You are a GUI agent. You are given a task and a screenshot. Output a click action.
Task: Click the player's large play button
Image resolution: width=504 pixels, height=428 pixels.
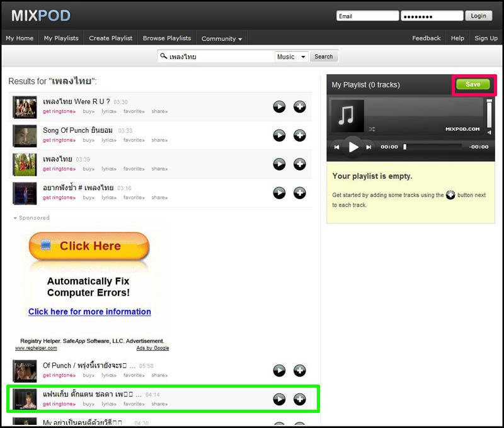(353, 147)
